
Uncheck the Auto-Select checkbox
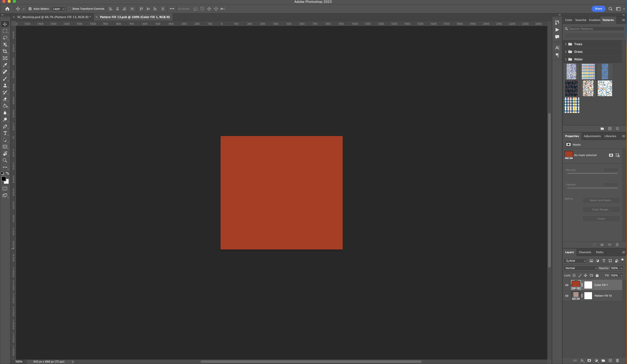(30, 9)
